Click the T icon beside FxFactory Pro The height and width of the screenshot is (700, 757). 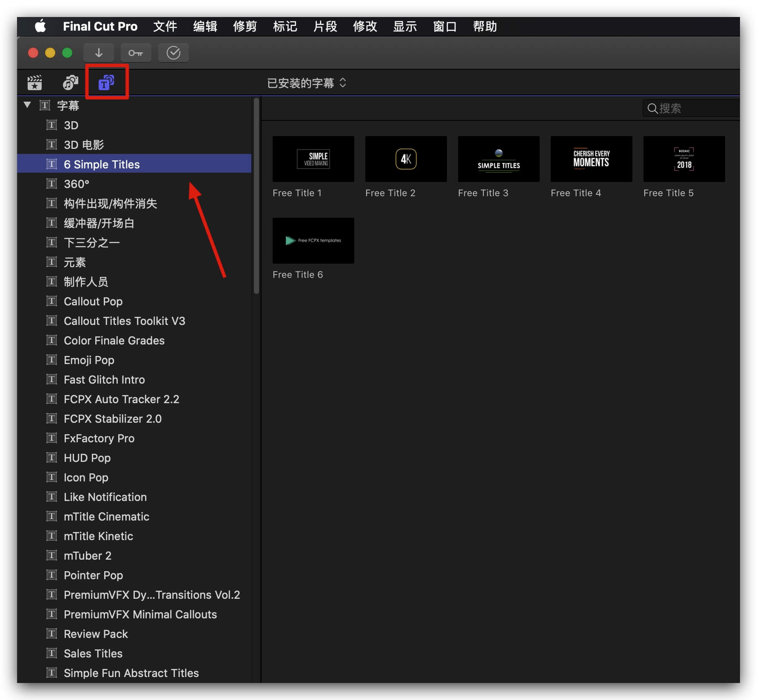51,438
